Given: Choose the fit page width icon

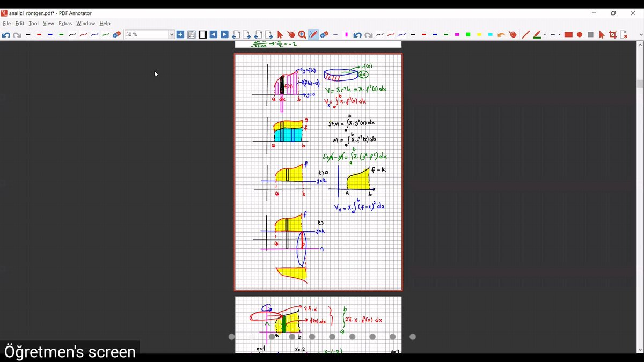Looking at the screenshot, I should pyautogui.click(x=192, y=35).
